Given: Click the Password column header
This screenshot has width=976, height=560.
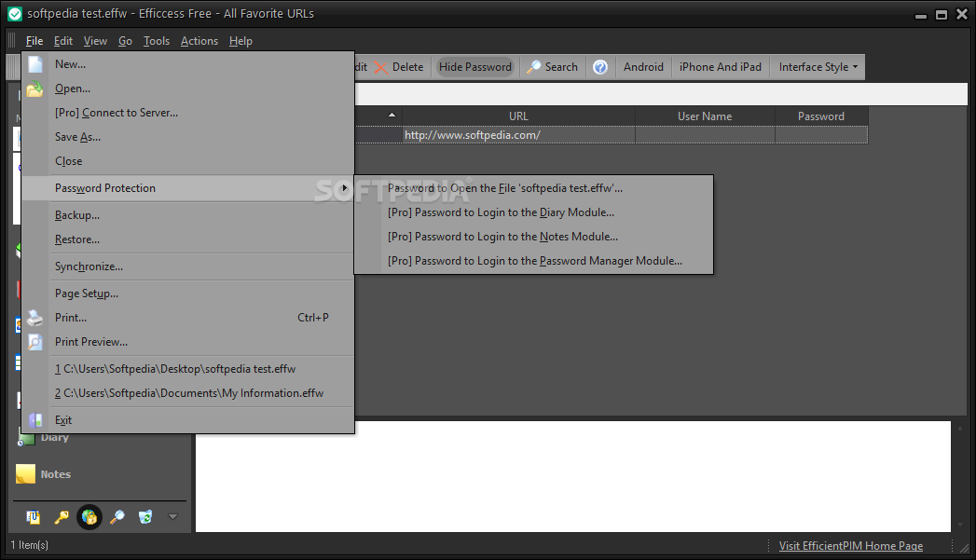Looking at the screenshot, I should point(821,116).
